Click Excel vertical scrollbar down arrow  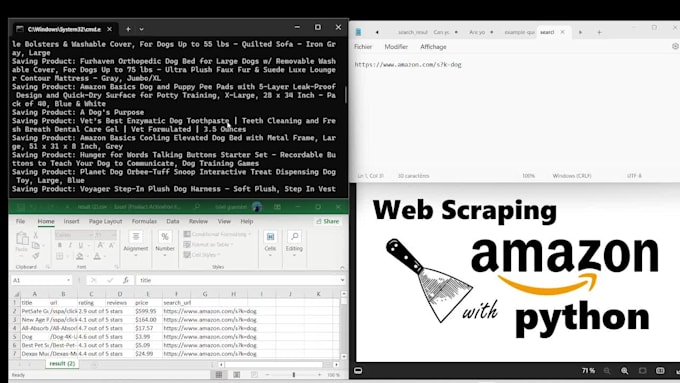click(344, 357)
